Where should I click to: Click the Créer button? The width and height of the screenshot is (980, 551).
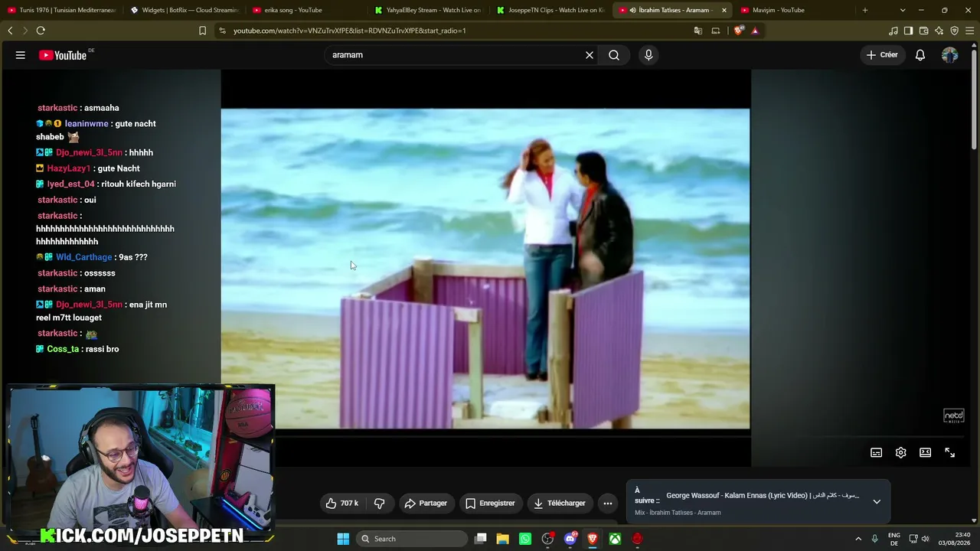pyautogui.click(x=882, y=55)
